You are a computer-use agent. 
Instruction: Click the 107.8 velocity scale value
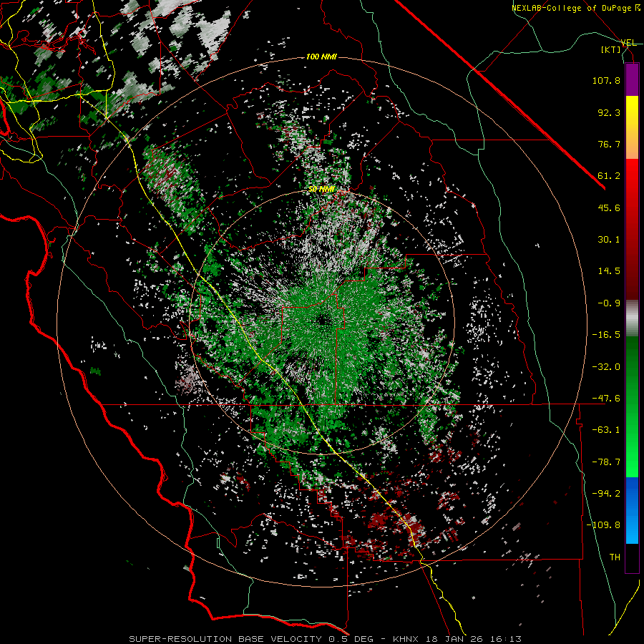click(x=606, y=80)
